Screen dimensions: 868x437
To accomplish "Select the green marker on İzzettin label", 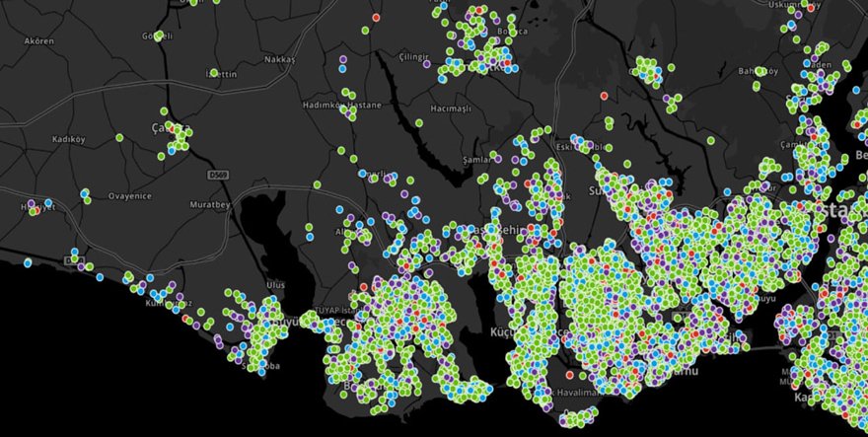I will [x=215, y=72].
